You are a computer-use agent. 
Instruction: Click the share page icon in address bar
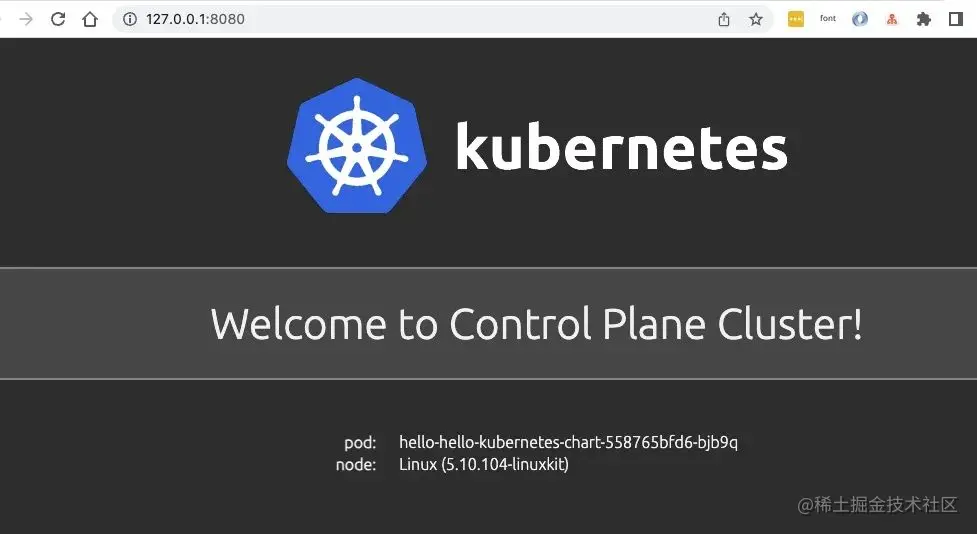723,19
